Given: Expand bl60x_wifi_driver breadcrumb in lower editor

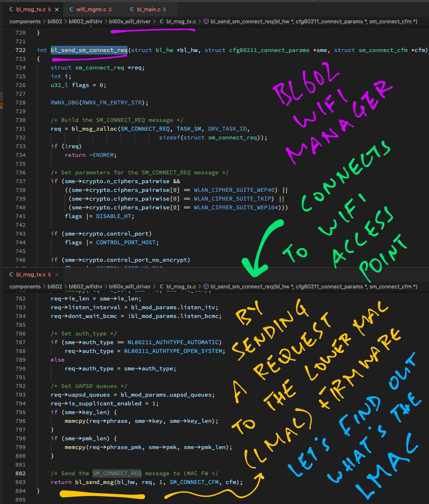Looking at the screenshot, I should point(130,286).
